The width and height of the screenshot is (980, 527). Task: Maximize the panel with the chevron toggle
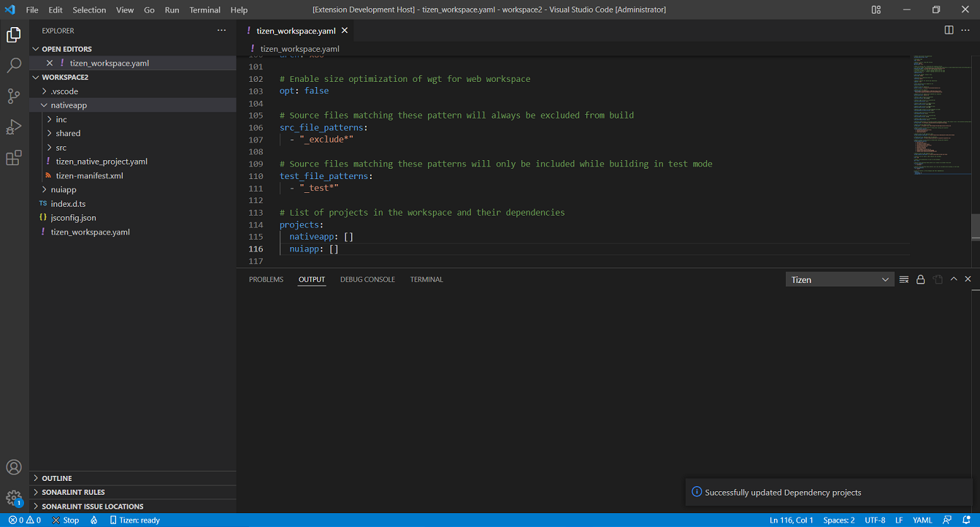[954, 278]
